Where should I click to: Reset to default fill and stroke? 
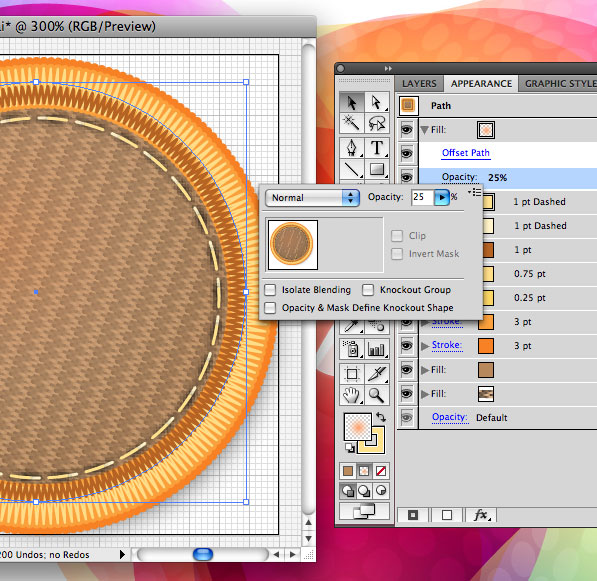[x=350, y=448]
